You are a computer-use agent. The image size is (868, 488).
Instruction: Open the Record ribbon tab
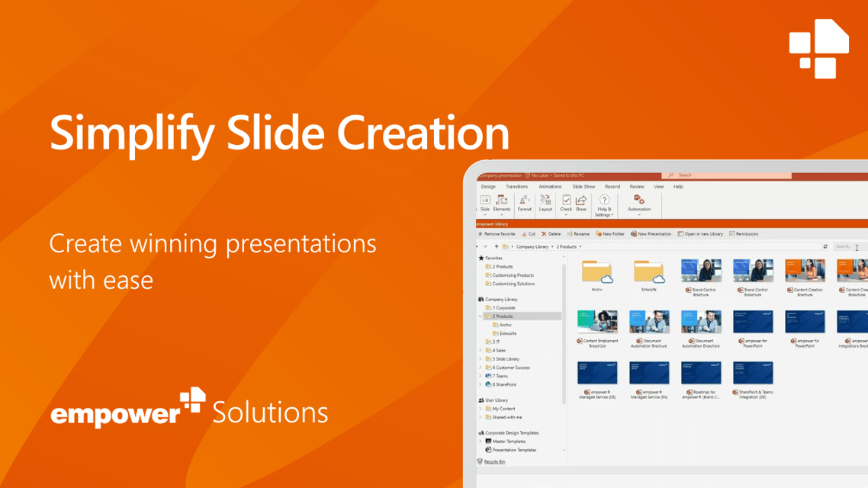[x=612, y=187]
